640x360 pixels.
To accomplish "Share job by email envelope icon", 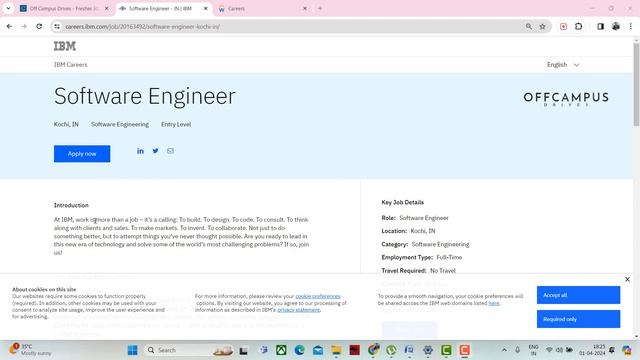I will (x=170, y=151).
